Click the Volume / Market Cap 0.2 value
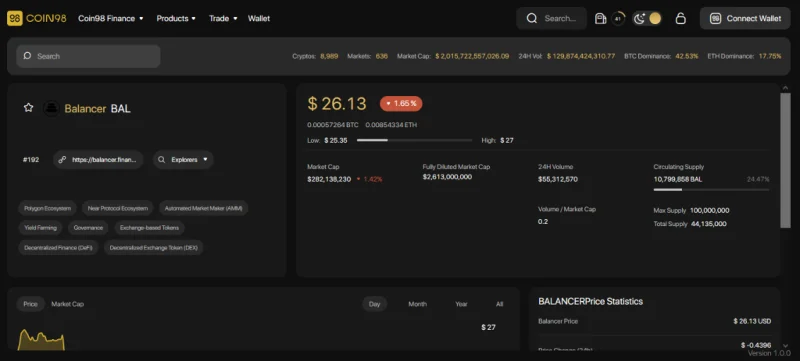The image size is (800, 361). (543, 221)
